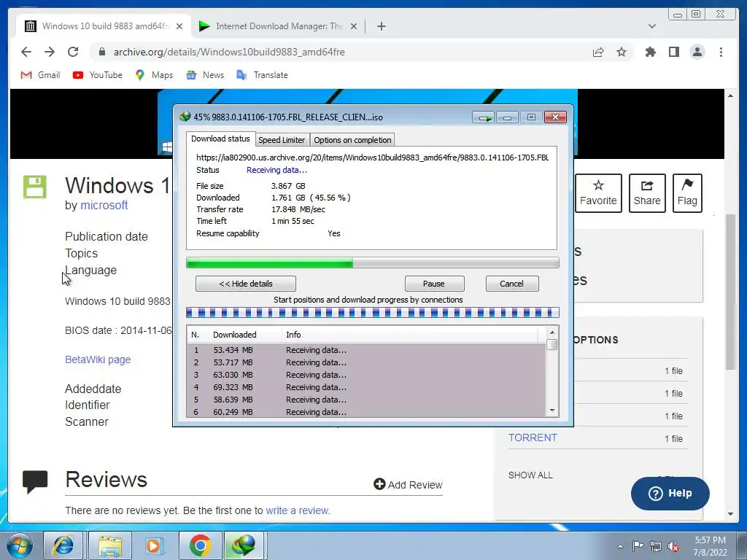Click SHOW ALL download options
747x560 pixels.
point(530,475)
